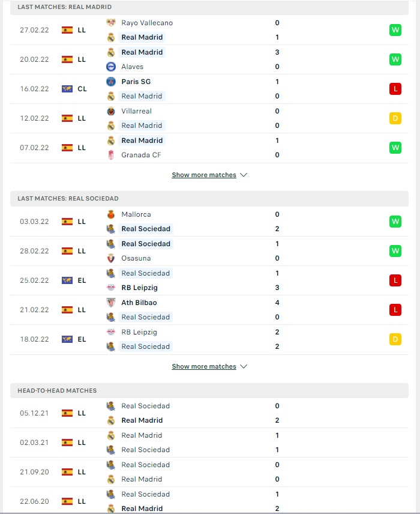The height and width of the screenshot is (514, 420).
Task: Click the Ath Bilbao club crest
Action: tap(111, 303)
